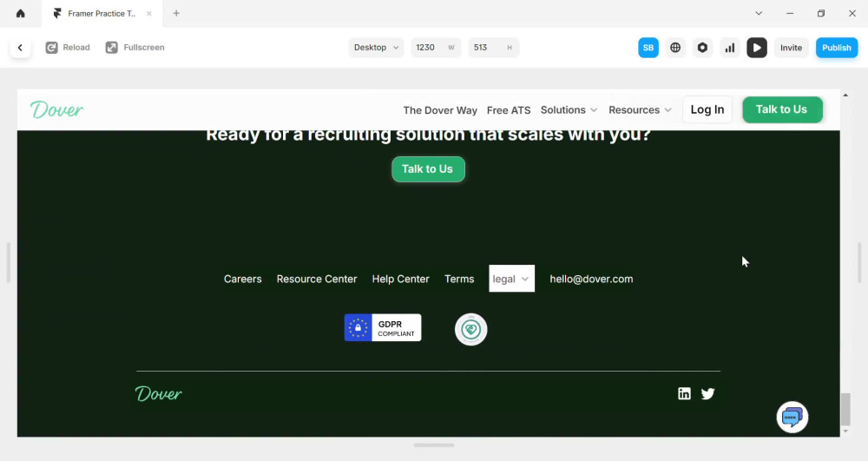Restore down the application window

(x=821, y=13)
